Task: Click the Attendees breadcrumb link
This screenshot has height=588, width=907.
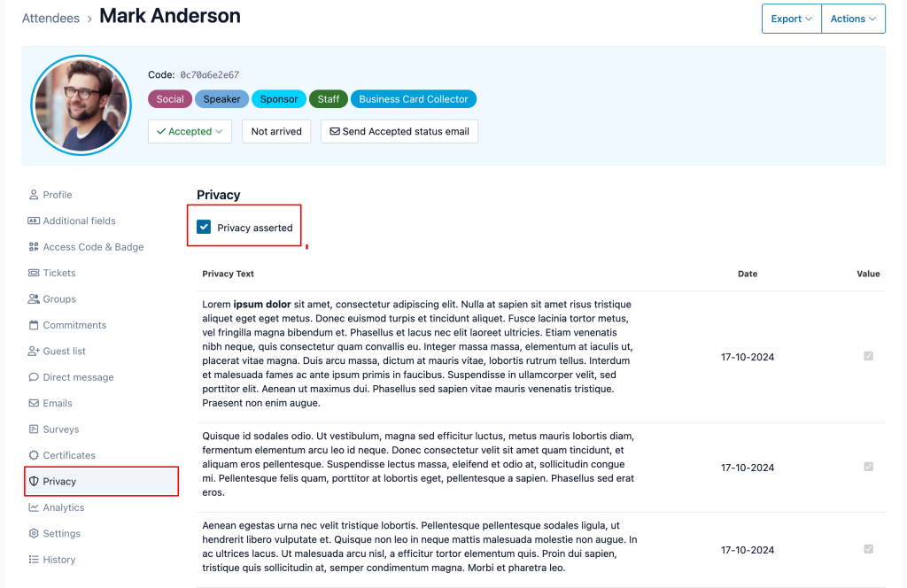Action: pyautogui.click(x=50, y=18)
